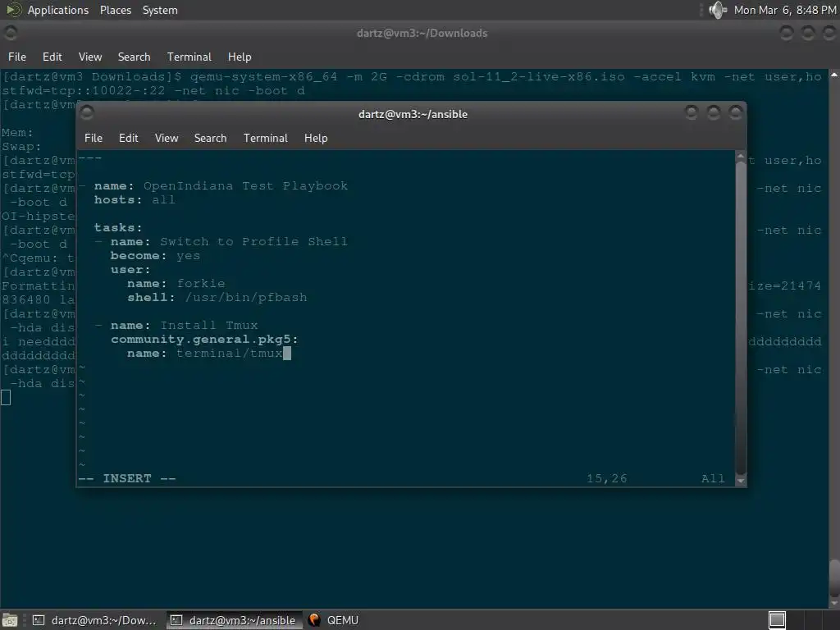Click the 'dartz@vm3:~/ansible' window title
This screenshot has width=840, height=630.
(x=413, y=114)
